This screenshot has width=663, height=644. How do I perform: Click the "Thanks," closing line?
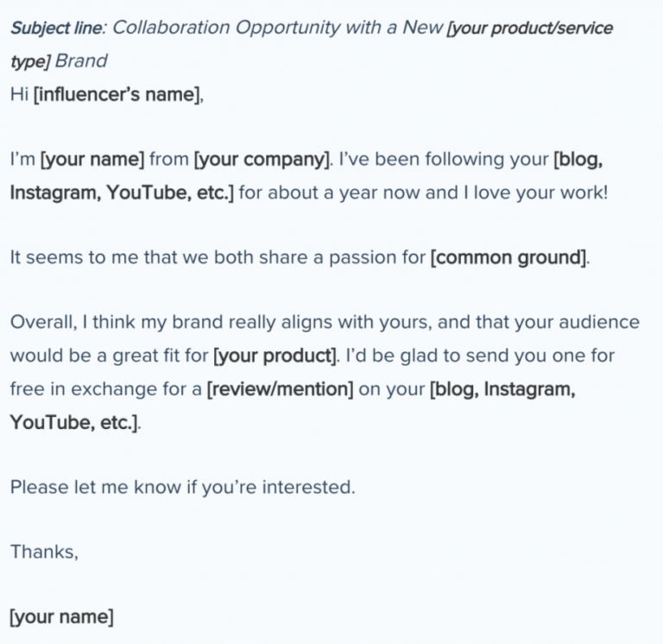(44, 552)
